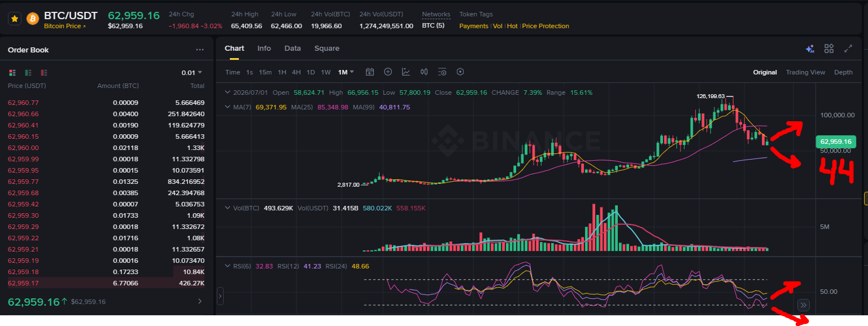This screenshot has width=868, height=326.
Task: Expand chart to fullscreen with the arrows icon
Action: coord(848,49)
